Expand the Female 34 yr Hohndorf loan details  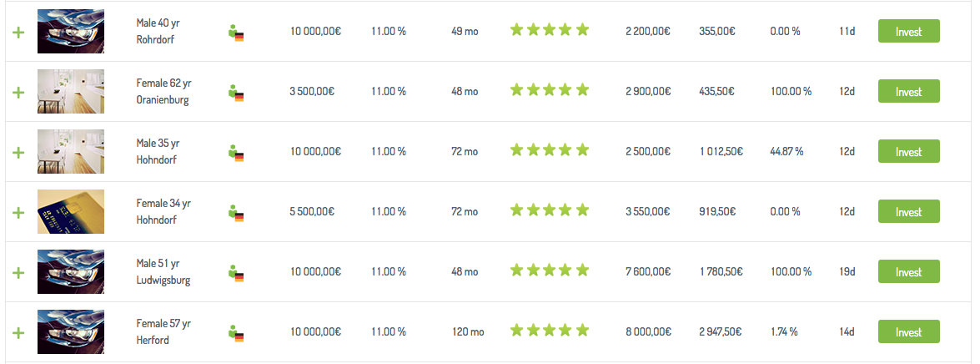[x=18, y=212]
